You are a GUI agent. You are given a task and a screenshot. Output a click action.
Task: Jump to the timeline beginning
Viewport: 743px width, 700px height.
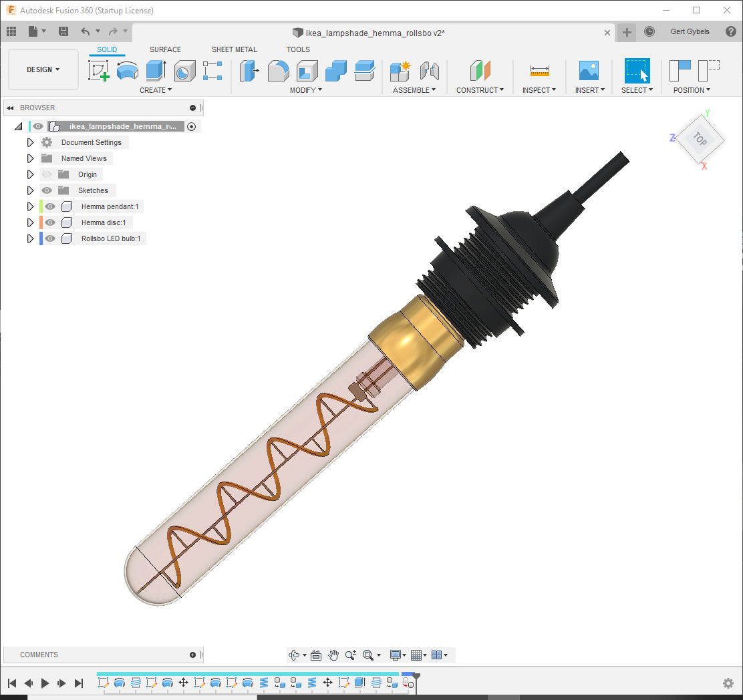point(12,683)
